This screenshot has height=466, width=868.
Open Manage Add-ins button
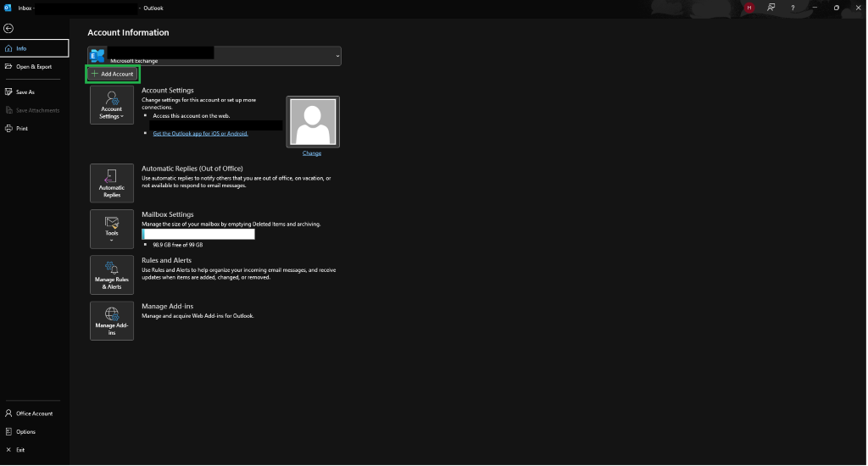pos(112,321)
